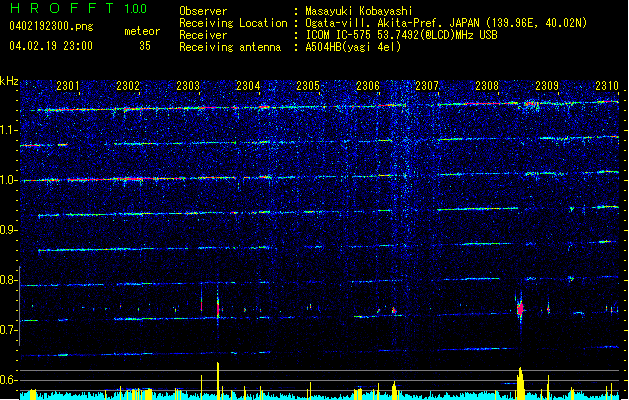Click the 2308 time marker
The width and height of the screenshot is (629, 400).
(x=487, y=86)
